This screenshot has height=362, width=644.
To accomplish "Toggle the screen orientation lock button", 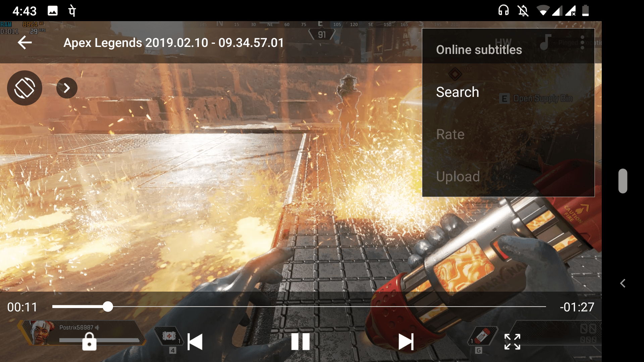I will (25, 87).
